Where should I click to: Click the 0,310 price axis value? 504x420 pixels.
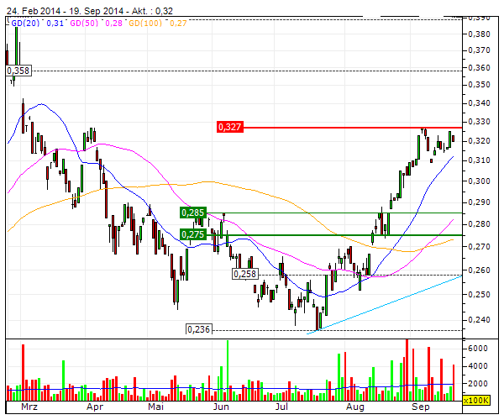pyautogui.click(x=480, y=160)
